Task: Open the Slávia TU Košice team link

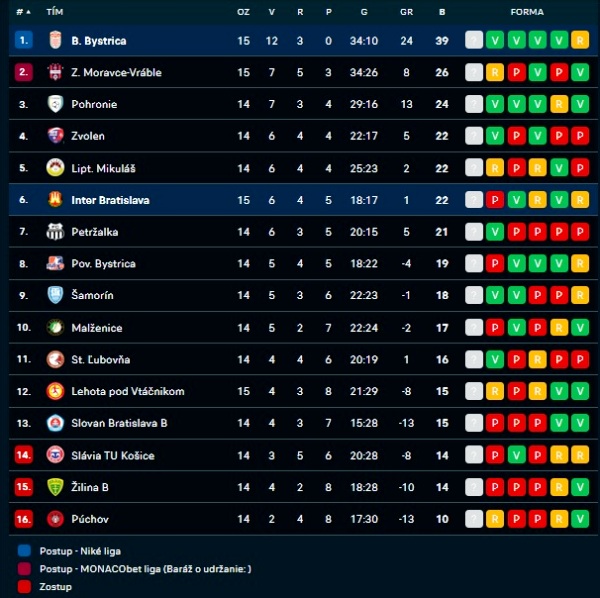Action: pos(113,455)
